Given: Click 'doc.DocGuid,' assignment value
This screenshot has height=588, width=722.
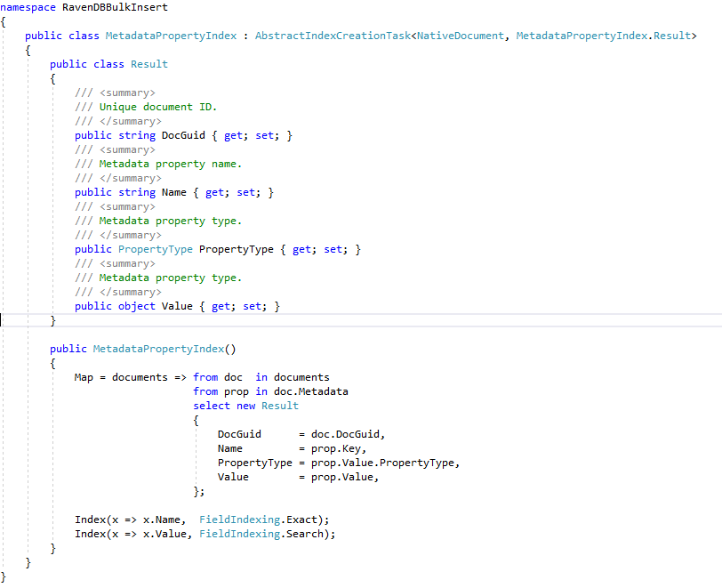Looking at the screenshot, I should pyautogui.click(x=349, y=434).
